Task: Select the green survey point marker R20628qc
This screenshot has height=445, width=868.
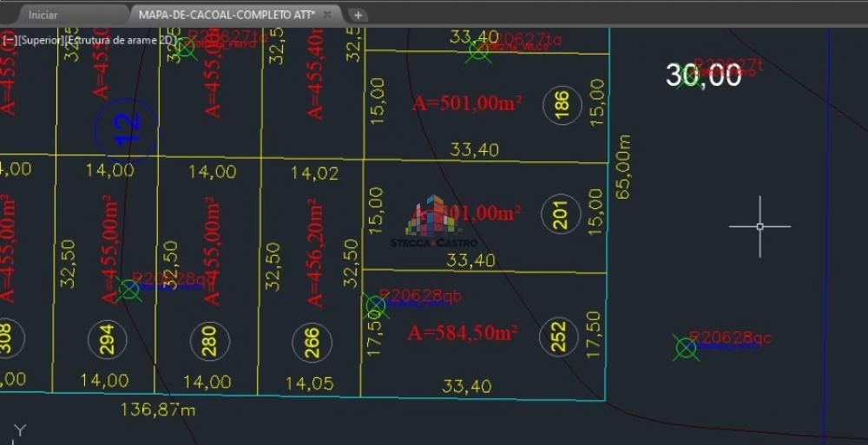Action: [686, 348]
